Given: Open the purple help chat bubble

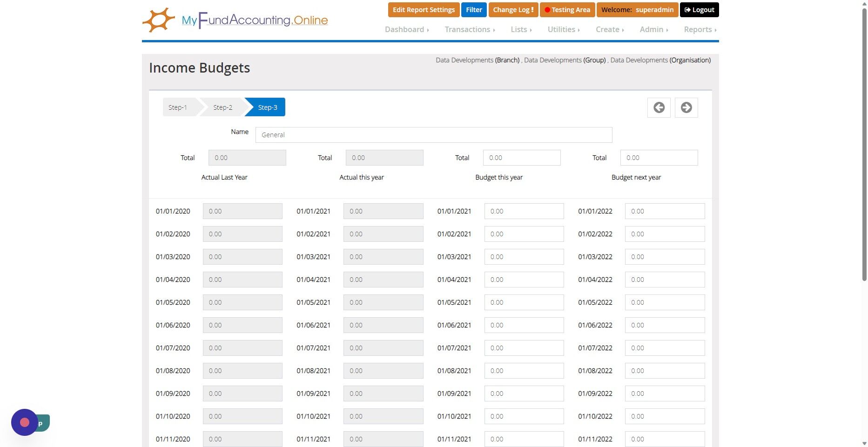Looking at the screenshot, I should click(x=25, y=422).
